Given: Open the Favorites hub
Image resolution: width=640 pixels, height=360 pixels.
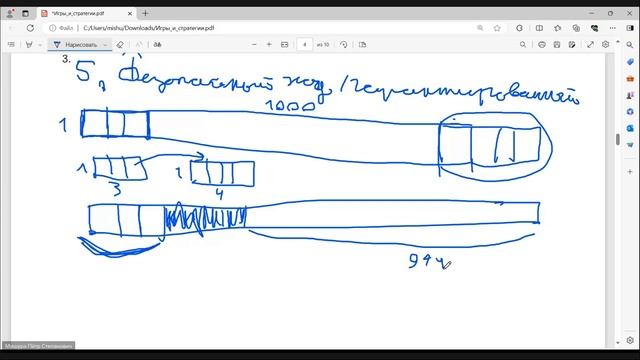Looking at the screenshot, I should pyautogui.click(x=558, y=28).
